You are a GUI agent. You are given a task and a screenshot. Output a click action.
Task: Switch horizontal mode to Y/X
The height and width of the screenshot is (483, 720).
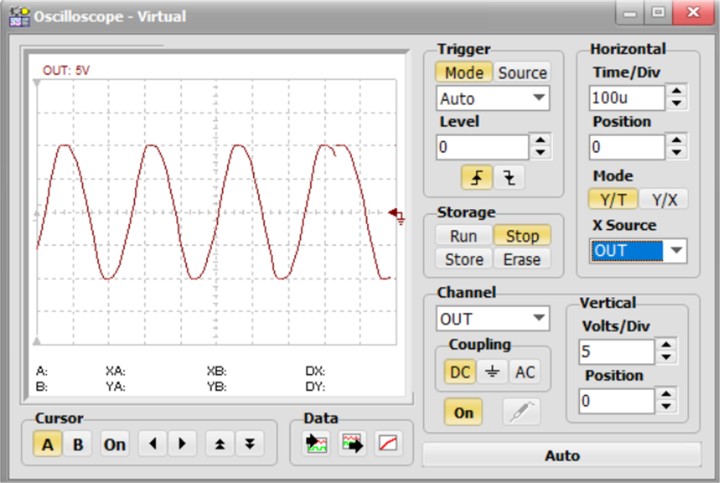[663, 199]
